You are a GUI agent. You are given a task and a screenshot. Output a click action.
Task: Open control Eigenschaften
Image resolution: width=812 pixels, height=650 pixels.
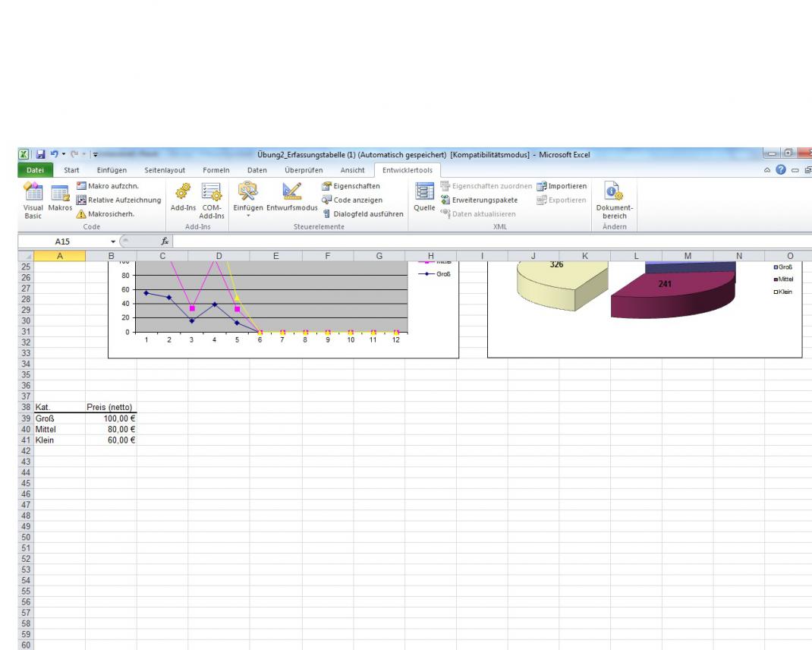(351, 185)
